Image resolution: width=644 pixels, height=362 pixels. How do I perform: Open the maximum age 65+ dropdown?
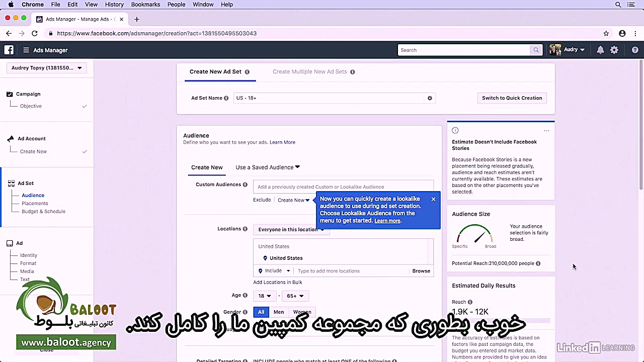[295, 296]
